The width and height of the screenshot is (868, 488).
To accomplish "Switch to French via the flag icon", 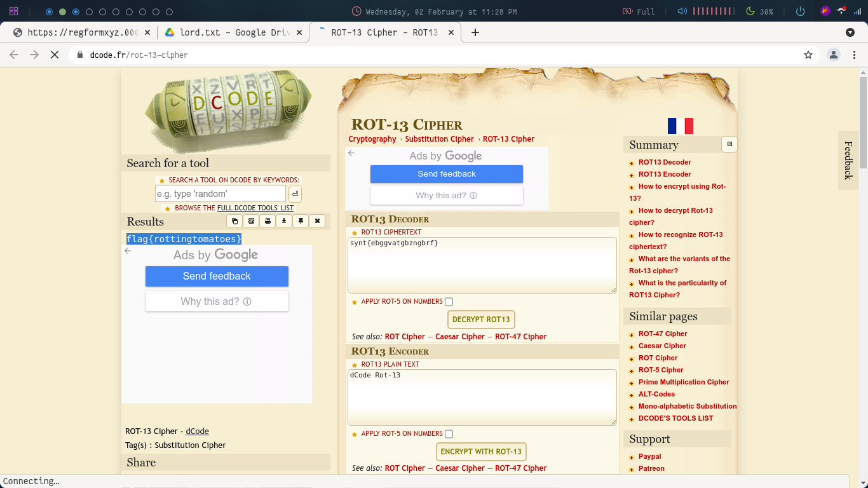I will 680,126.
